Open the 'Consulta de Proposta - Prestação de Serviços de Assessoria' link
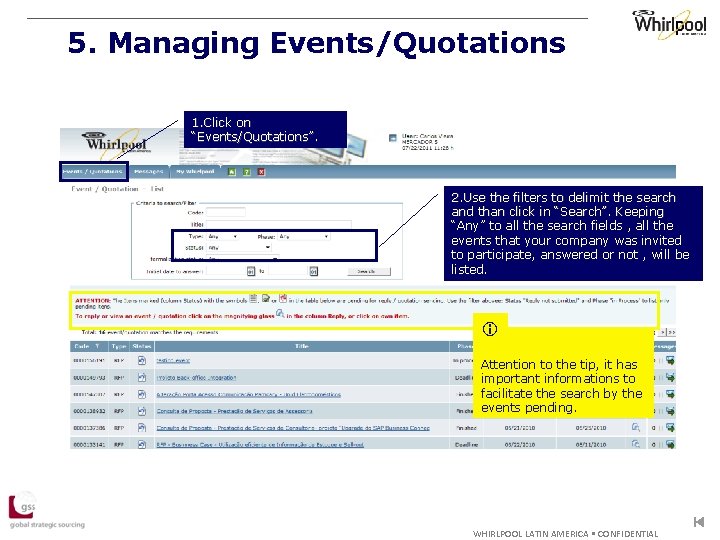This screenshot has width=720, height=540. (x=234, y=411)
